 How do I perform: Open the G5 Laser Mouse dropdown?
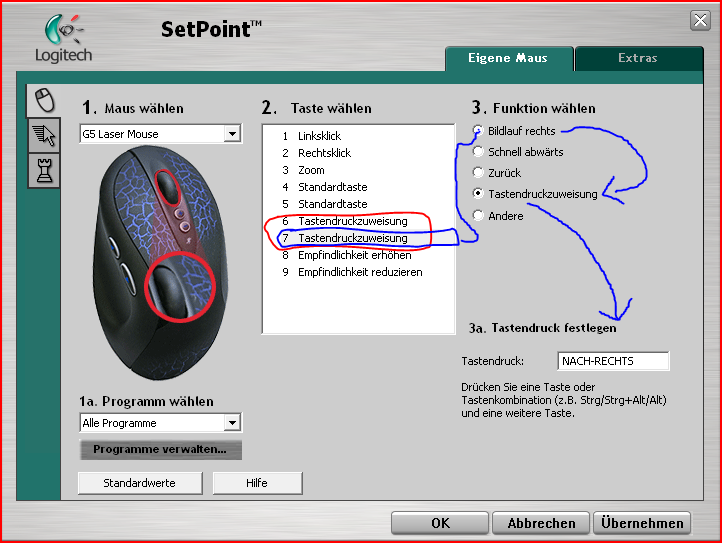(161, 134)
